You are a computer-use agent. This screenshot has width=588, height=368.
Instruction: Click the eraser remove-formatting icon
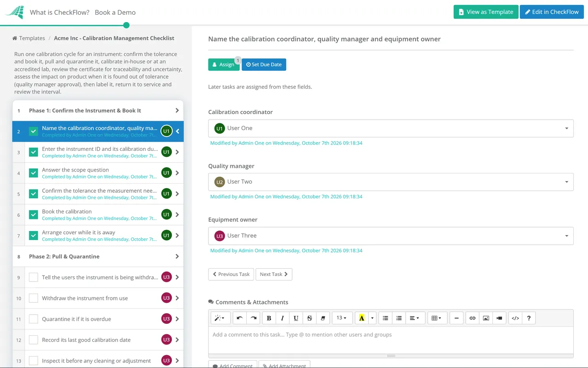tap(323, 318)
